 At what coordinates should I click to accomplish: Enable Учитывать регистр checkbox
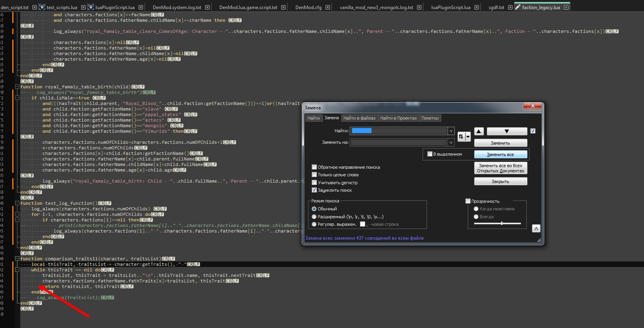click(x=314, y=183)
